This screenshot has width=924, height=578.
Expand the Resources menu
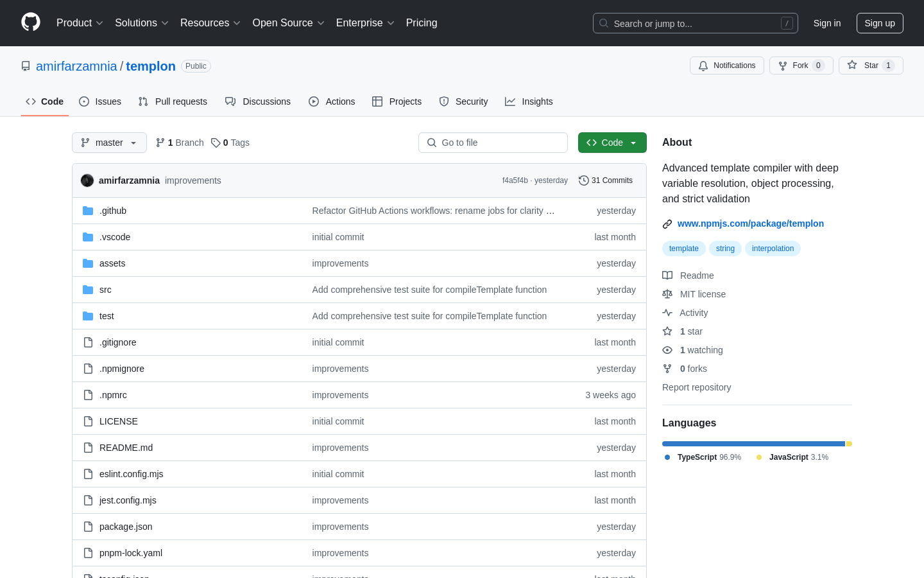pyautogui.click(x=210, y=22)
